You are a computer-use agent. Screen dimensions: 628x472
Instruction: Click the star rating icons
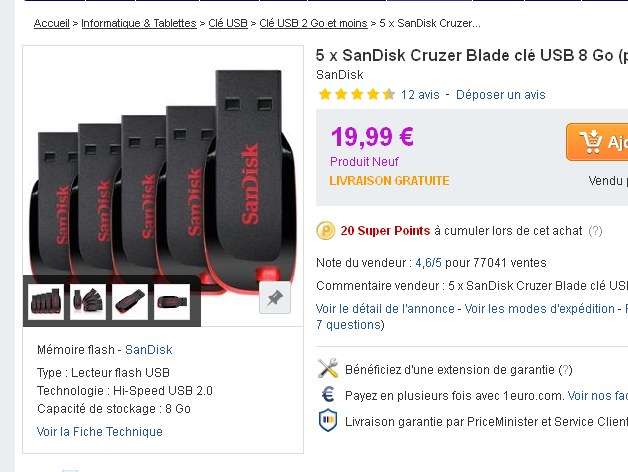[x=356, y=95]
